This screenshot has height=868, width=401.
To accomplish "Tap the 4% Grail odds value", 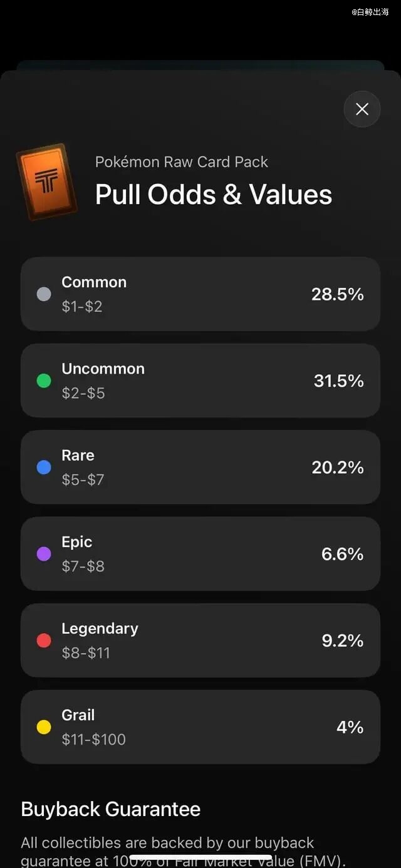I will pyautogui.click(x=350, y=727).
